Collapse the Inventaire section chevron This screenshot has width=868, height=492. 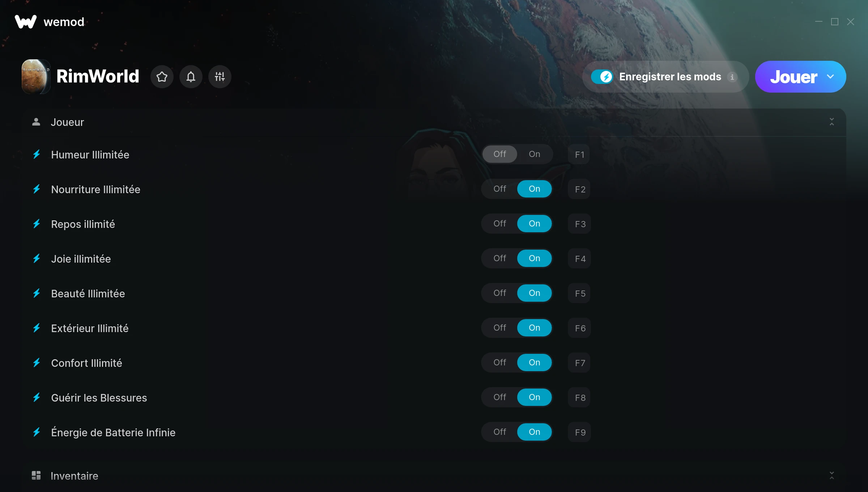(831, 475)
